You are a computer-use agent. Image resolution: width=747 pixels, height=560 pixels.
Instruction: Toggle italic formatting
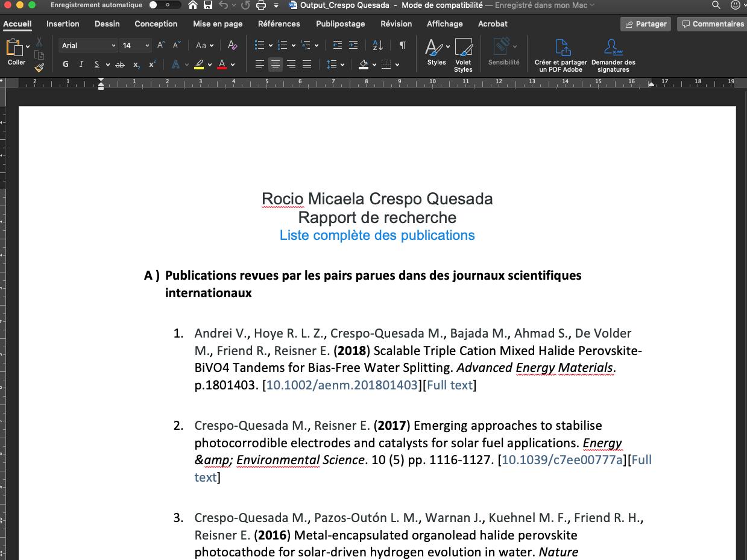click(81, 64)
